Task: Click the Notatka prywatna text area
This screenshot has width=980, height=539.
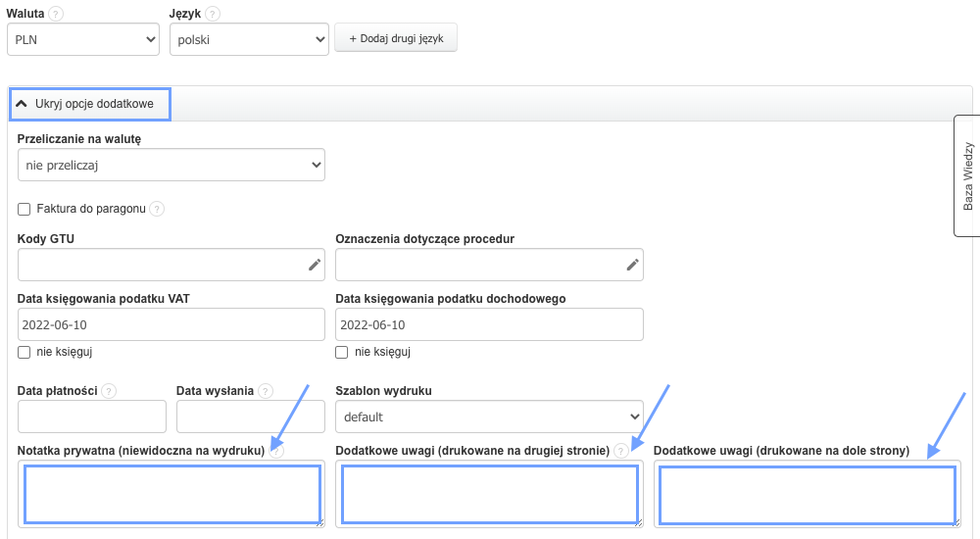Action: (171, 495)
